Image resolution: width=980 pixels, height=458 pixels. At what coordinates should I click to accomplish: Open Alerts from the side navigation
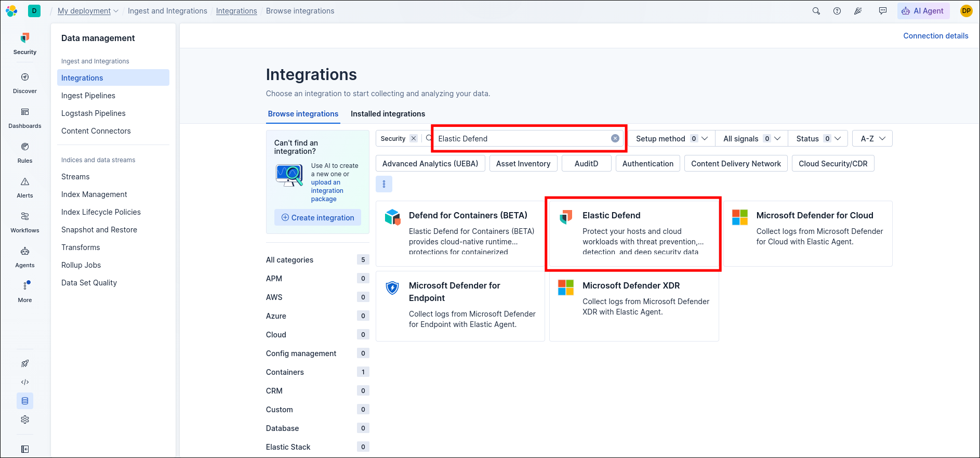pos(25,188)
